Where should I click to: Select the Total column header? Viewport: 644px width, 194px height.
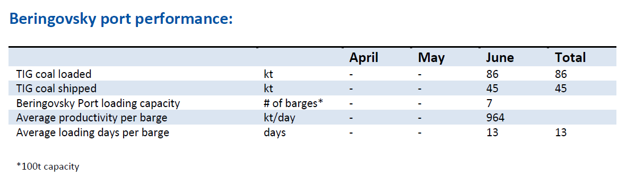pos(570,58)
